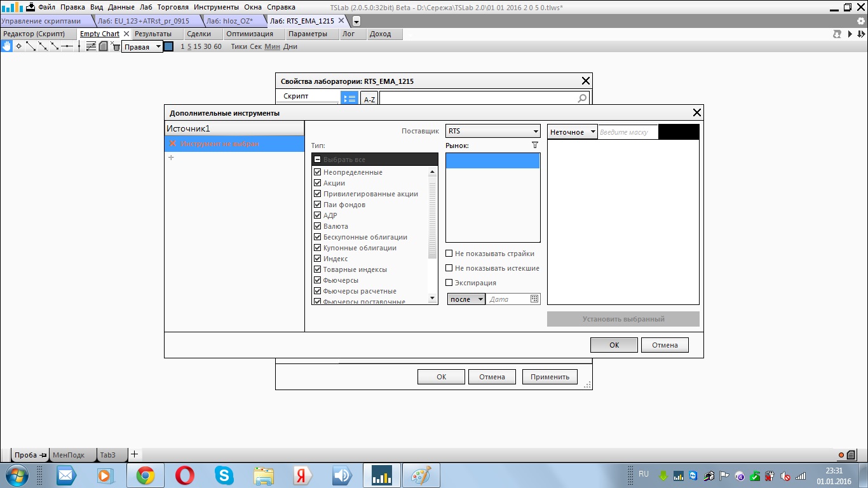Uncheck the Валюта type checkbox
Viewport: 868px width, 488px height.
318,226
